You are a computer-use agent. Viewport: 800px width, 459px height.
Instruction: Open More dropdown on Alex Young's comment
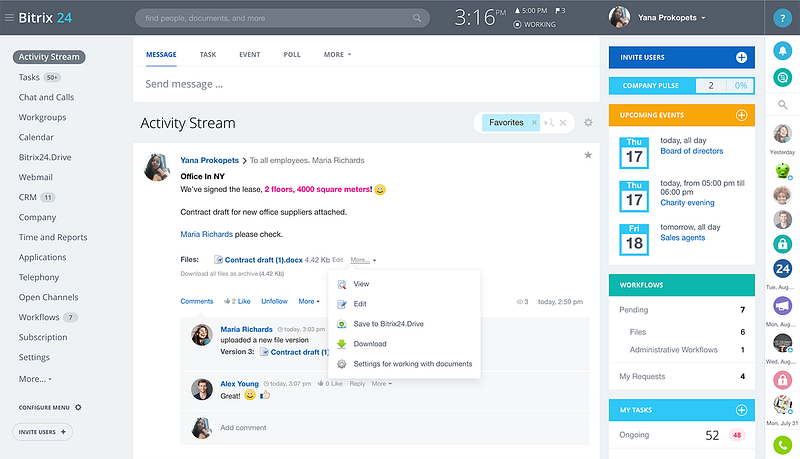pyautogui.click(x=381, y=384)
